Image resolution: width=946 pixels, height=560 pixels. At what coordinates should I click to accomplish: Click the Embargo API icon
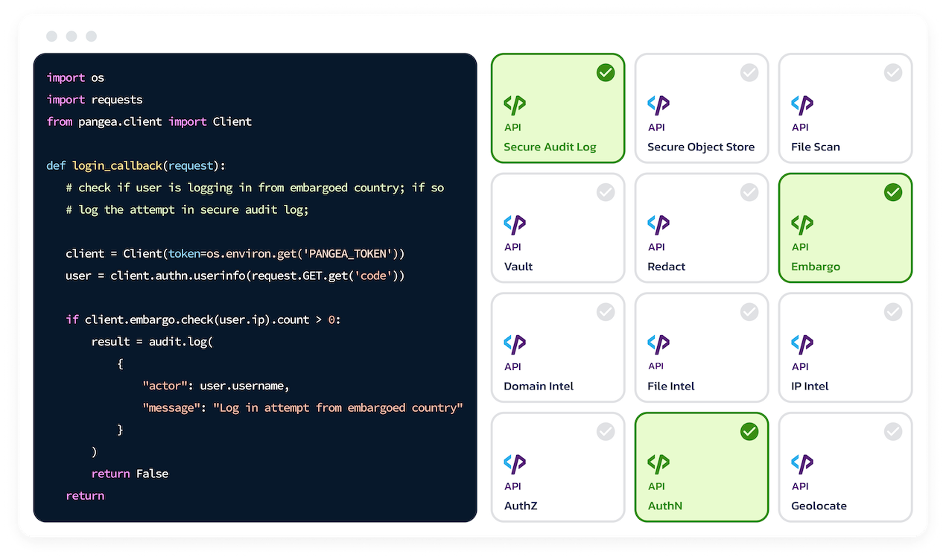click(802, 224)
